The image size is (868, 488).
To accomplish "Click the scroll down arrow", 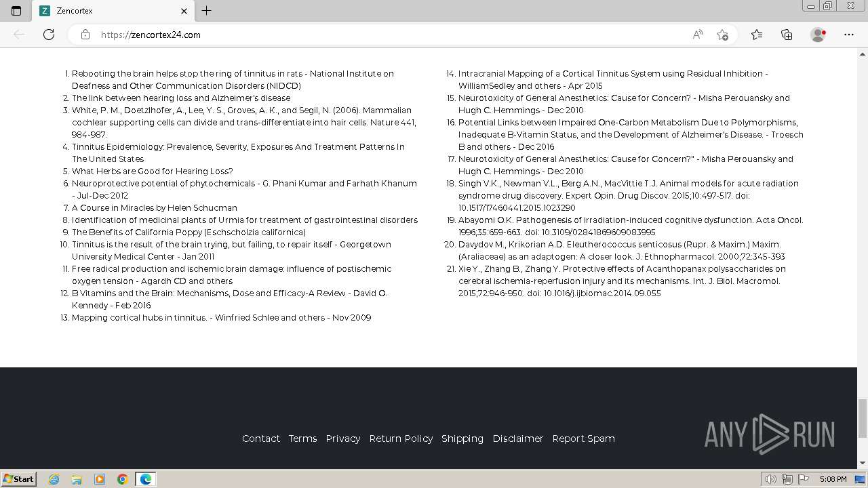I will (x=863, y=463).
